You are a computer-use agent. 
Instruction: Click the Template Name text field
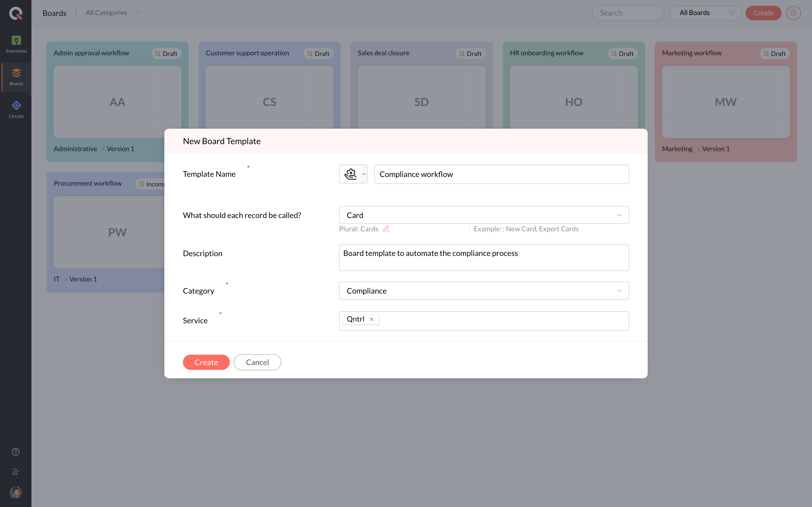coord(501,174)
